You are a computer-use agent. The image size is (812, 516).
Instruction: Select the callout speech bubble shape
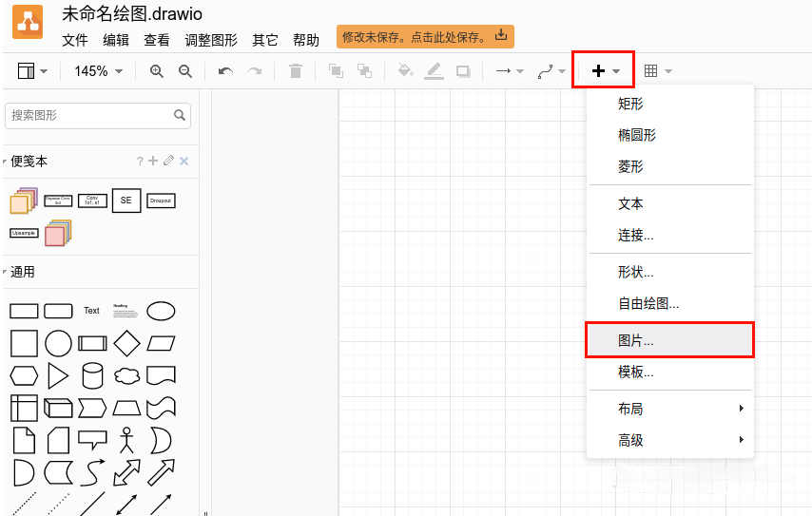(92, 440)
